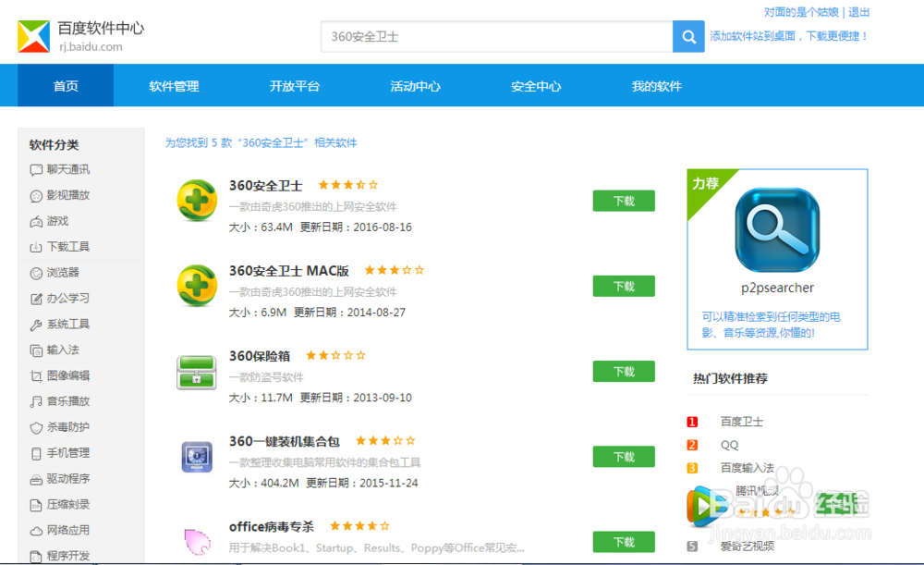The width and height of the screenshot is (924, 565).
Task: Click the 软件分类 sidebar heading
Action: (x=55, y=144)
